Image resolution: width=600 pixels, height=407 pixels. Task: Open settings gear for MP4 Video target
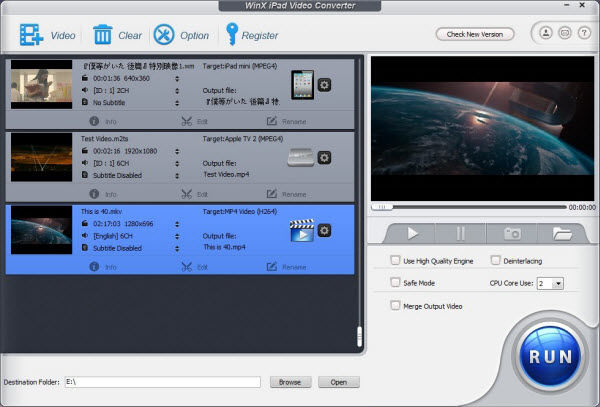[324, 231]
